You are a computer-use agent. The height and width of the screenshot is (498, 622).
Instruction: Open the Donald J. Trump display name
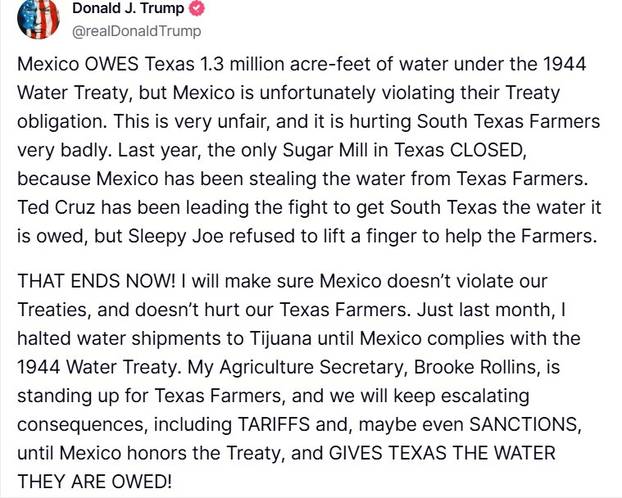(128, 8)
